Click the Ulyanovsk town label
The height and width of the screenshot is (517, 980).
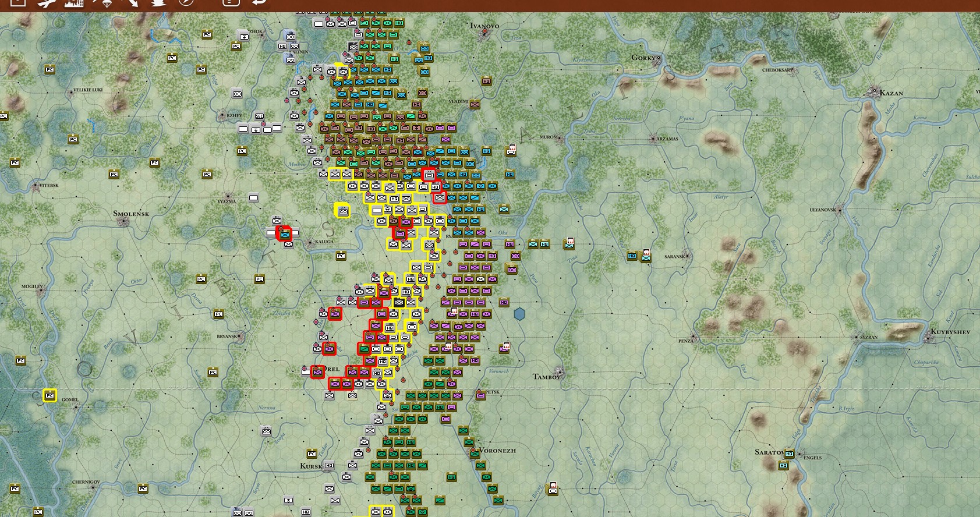tap(823, 210)
